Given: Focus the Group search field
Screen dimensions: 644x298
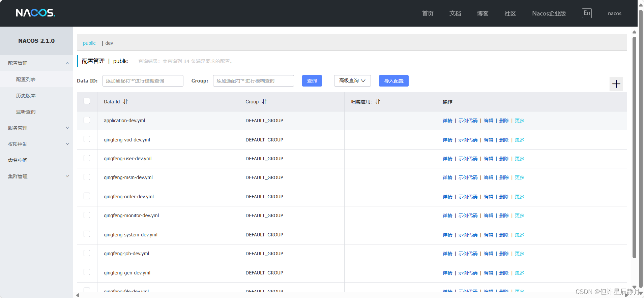Looking at the screenshot, I should pyautogui.click(x=254, y=81).
